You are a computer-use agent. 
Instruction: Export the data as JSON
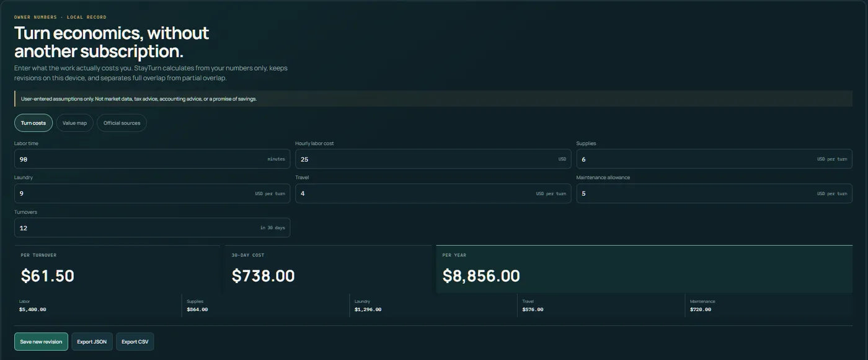pos(92,341)
